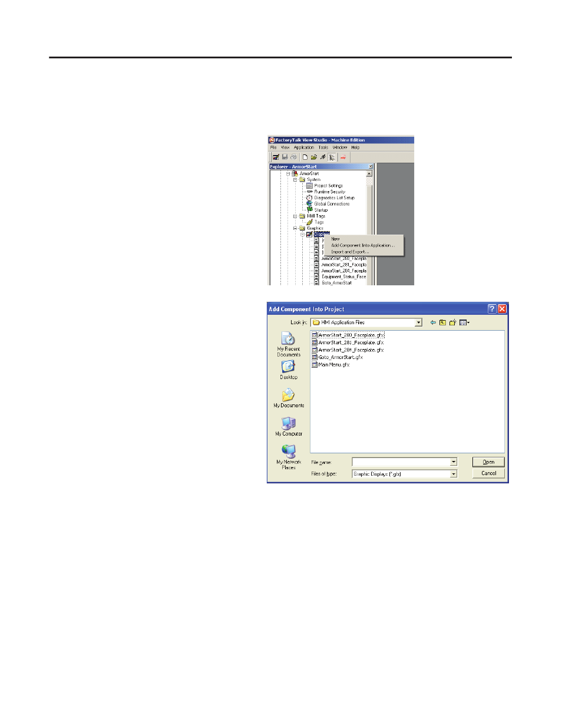Go to My Documents in places bar
This screenshot has width=562, height=728.
click(x=289, y=398)
